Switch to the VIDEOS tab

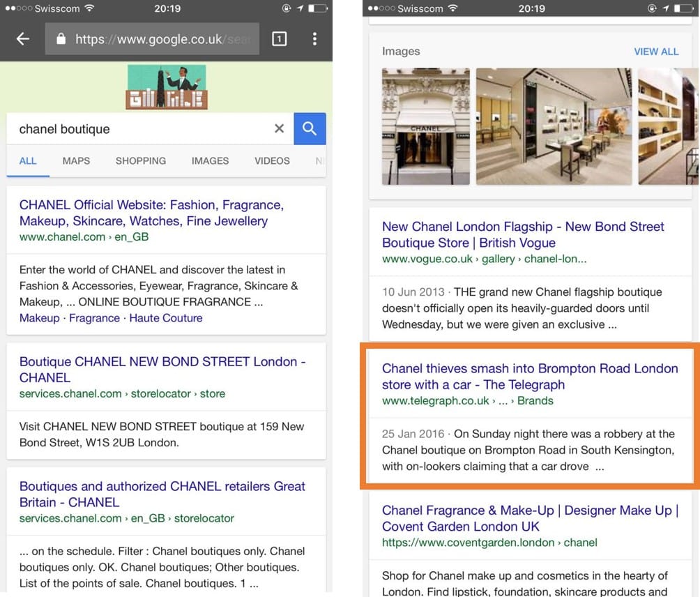coord(272,160)
